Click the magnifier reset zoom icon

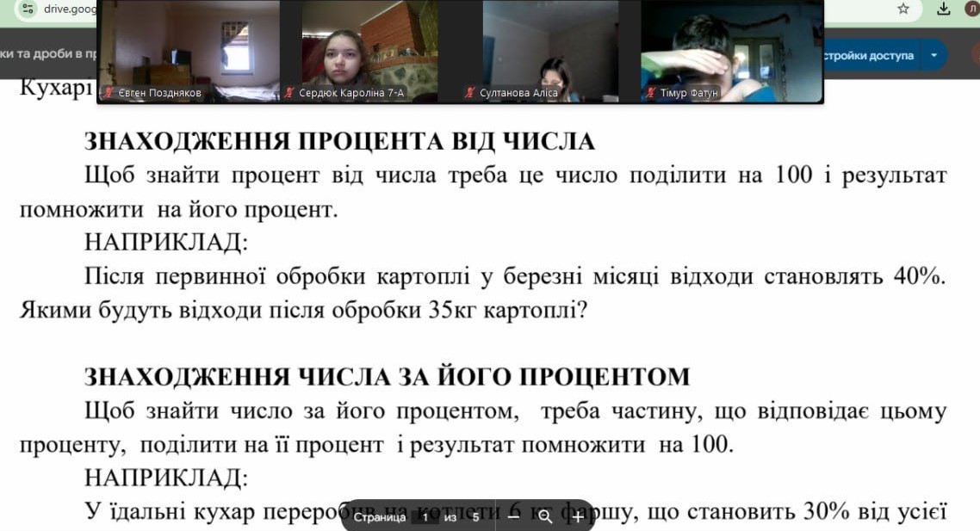click(x=545, y=517)
